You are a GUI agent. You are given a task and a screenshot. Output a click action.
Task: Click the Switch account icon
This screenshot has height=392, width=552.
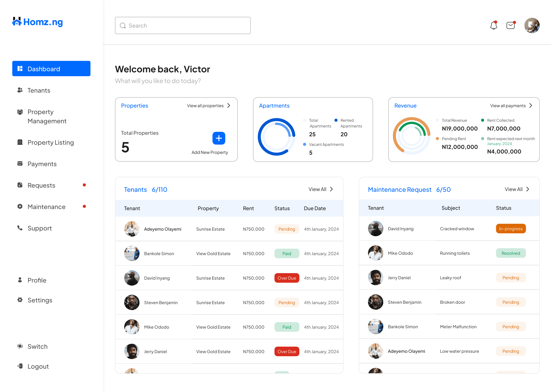20,346
